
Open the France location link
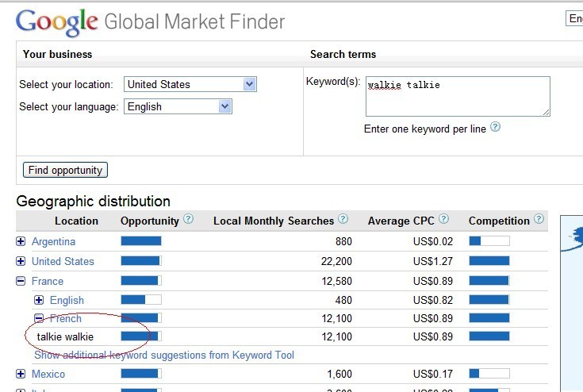[48, 281]
